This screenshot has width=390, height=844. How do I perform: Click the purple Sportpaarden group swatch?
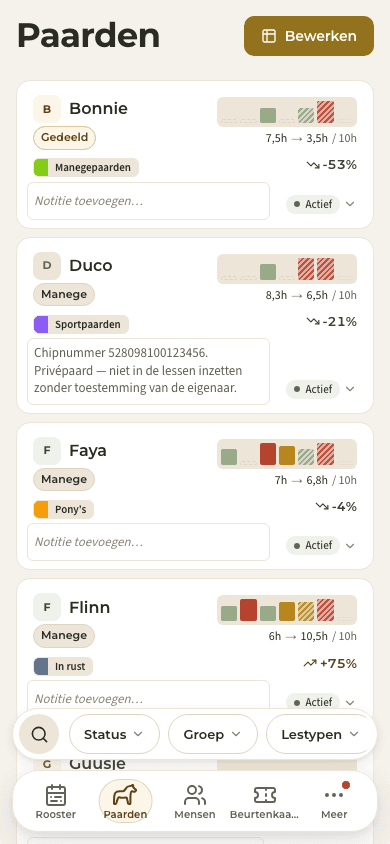[x=41, y=325]
